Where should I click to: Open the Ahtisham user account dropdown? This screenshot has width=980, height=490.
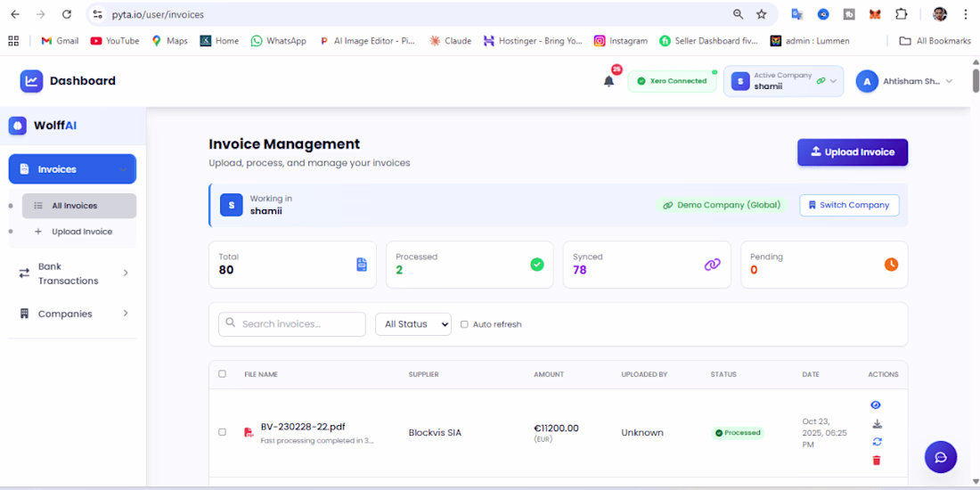[904, 81]
